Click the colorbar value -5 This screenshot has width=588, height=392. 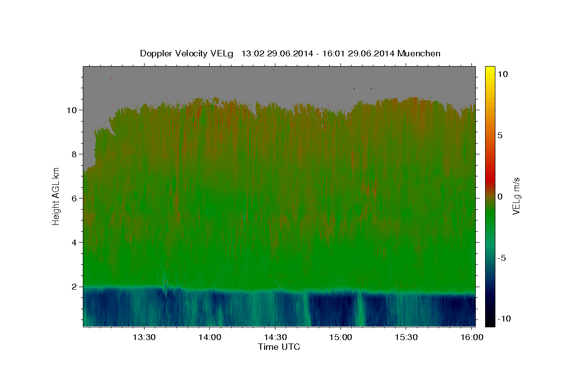click(x=502, y=258)
